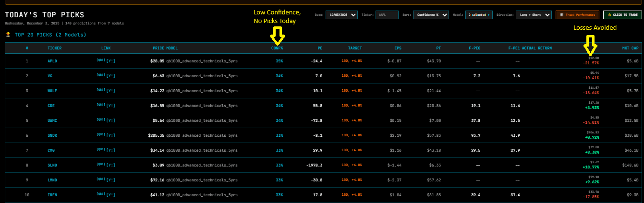Image resolution: width=644 pixels, height=203 pixels.
Task: Open the QB! link for UWMC
Action: point(100,120)
